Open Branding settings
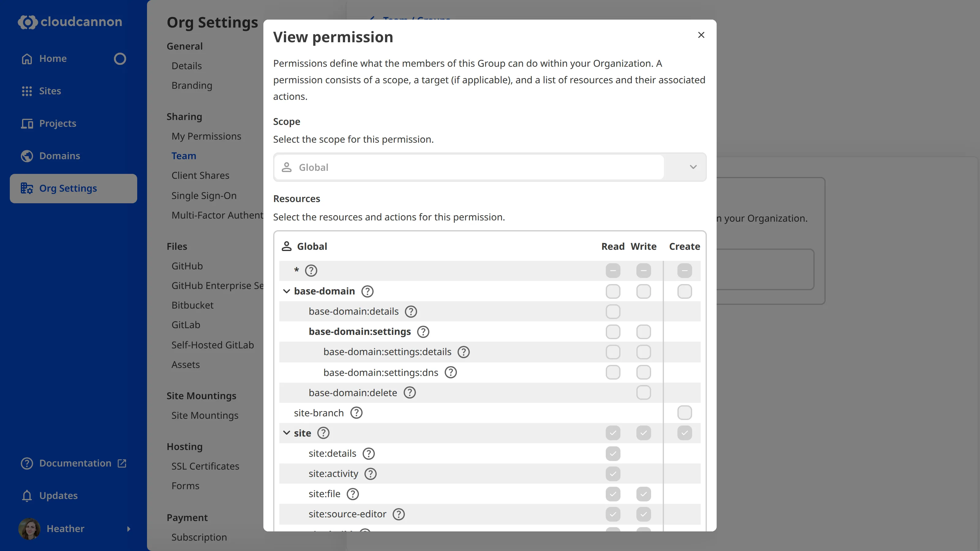Screen dimensions: 980x551 point(192,86)
